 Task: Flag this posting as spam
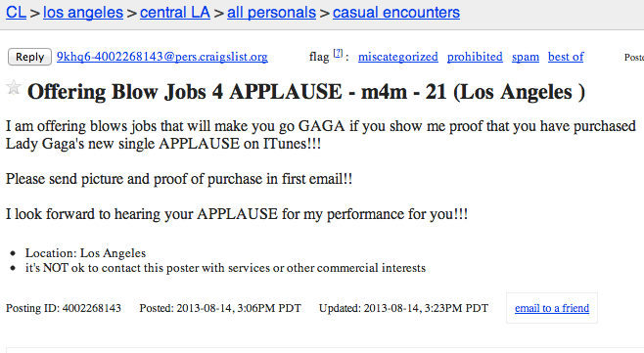click(526, 57)
